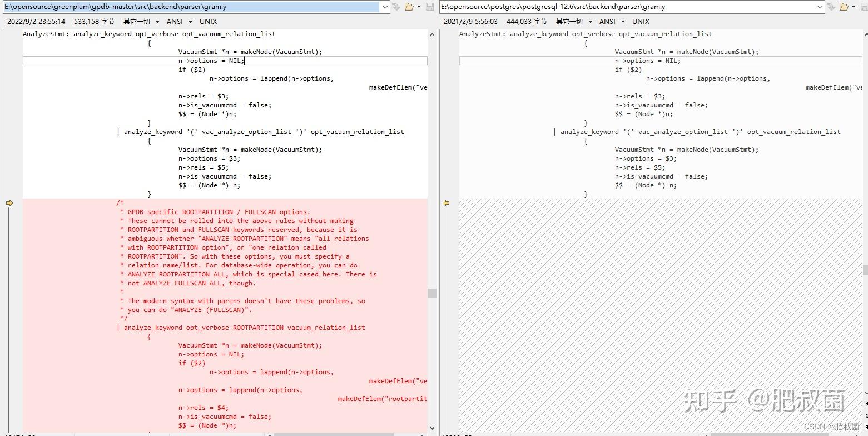Click the left pane open-file folder icon
Screen dimensions: 868x436
[x=409, y=7]
